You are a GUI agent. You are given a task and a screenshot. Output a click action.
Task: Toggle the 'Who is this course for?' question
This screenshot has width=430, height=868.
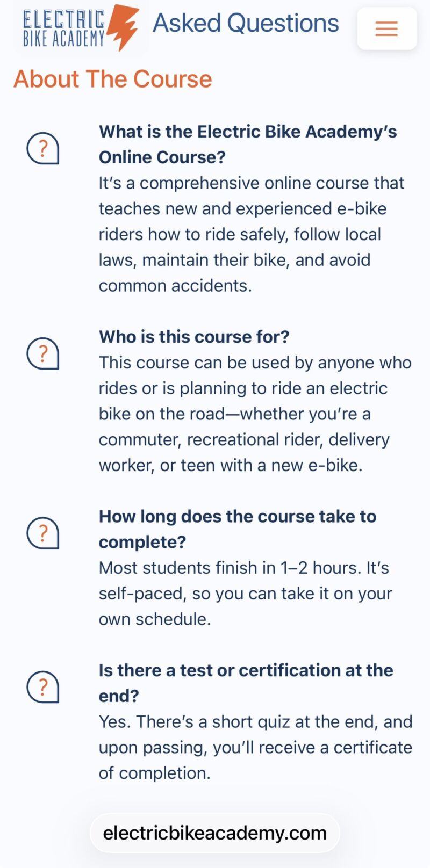click(x=194, y=337)
